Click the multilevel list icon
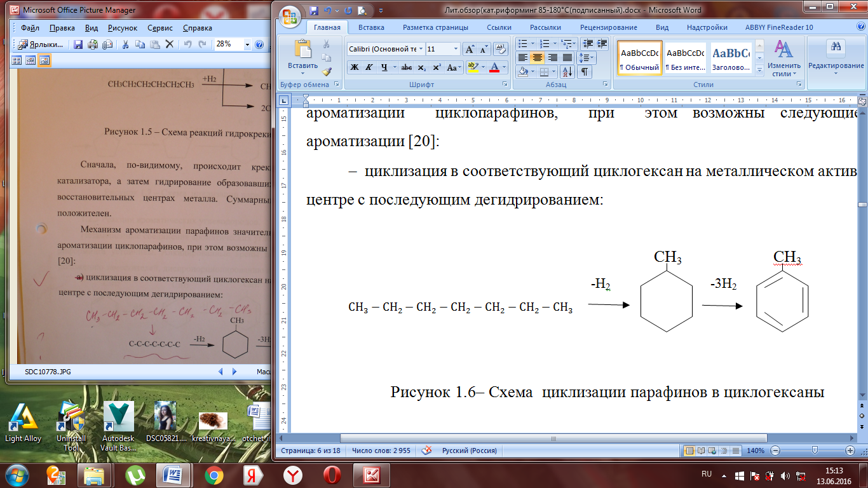 pos(566,44)
